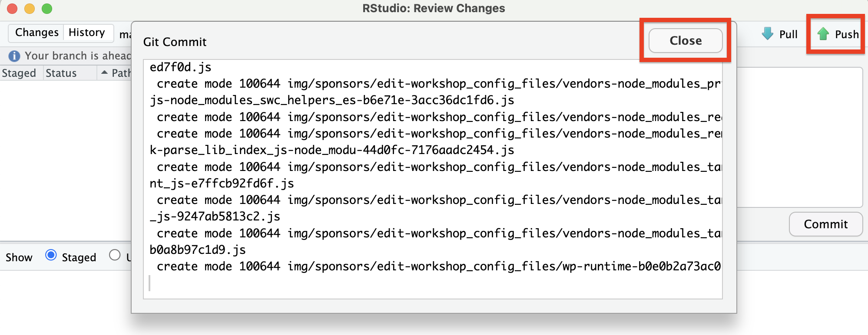Switch to the Changes tab
868x335 pixels.
(36, 32)
